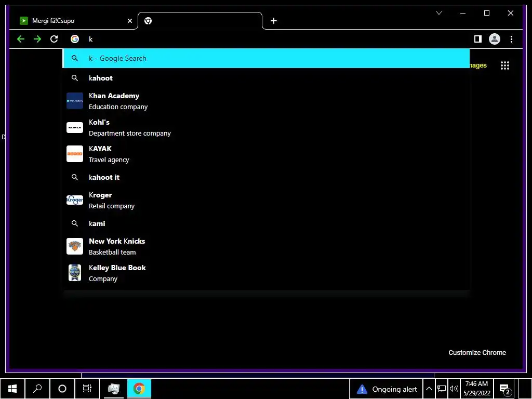Image resolution: width=532 pixels, height=399 pixels.
Task: Click the Kroger logo thumbnail
Action: [75, 200]
